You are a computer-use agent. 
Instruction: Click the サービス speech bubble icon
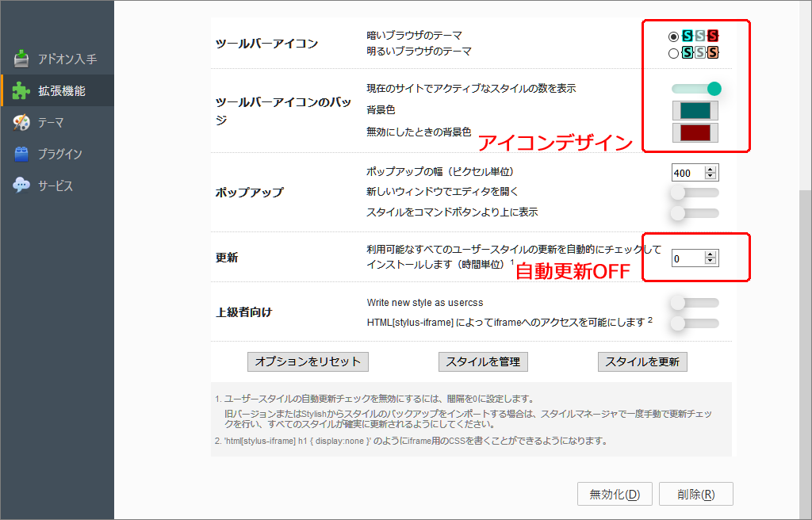tap(21, 185)
